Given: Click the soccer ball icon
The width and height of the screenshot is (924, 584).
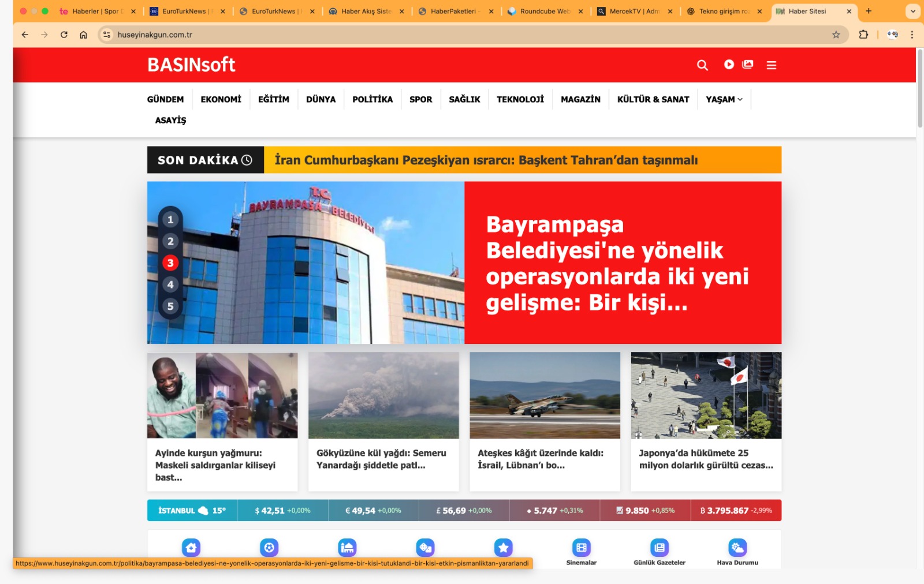Looking at the screenshot, I should 269,547.
